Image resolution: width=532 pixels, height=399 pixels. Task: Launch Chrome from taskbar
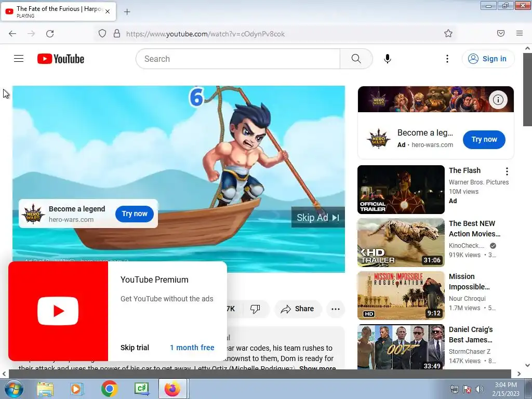(109, 389)
